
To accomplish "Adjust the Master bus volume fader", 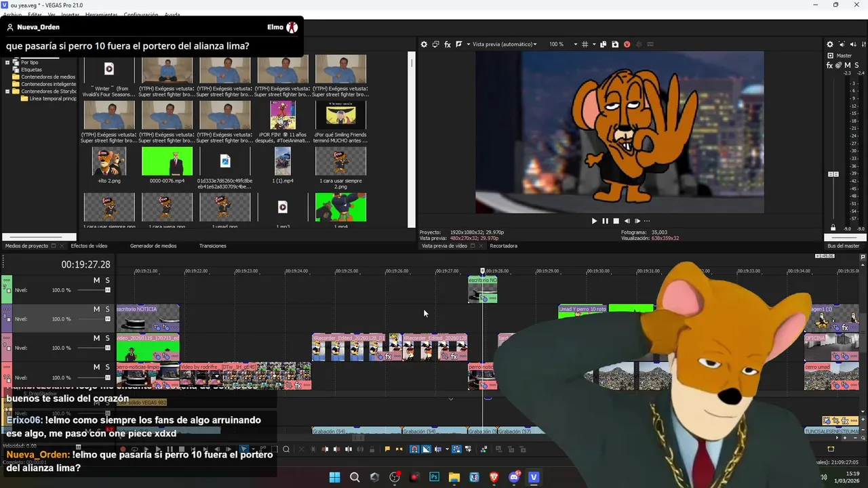I will (x=833, y=174).
